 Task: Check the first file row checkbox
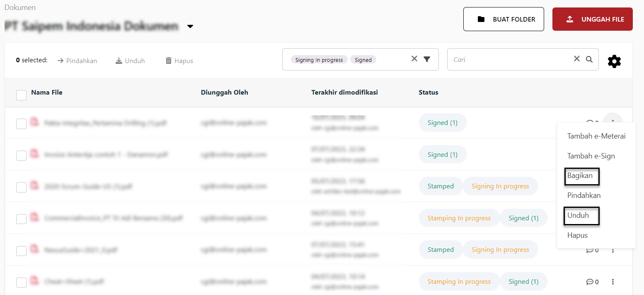[x=21, y=124]
